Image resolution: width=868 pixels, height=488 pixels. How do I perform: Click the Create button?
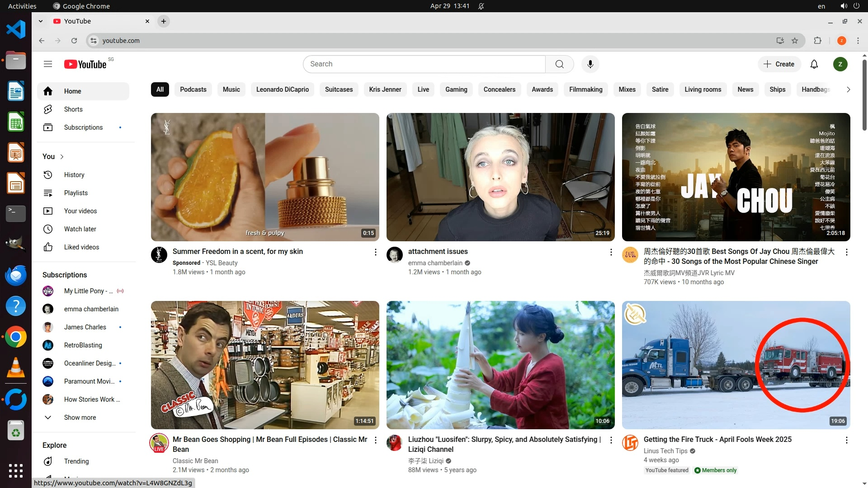(779, 64)
